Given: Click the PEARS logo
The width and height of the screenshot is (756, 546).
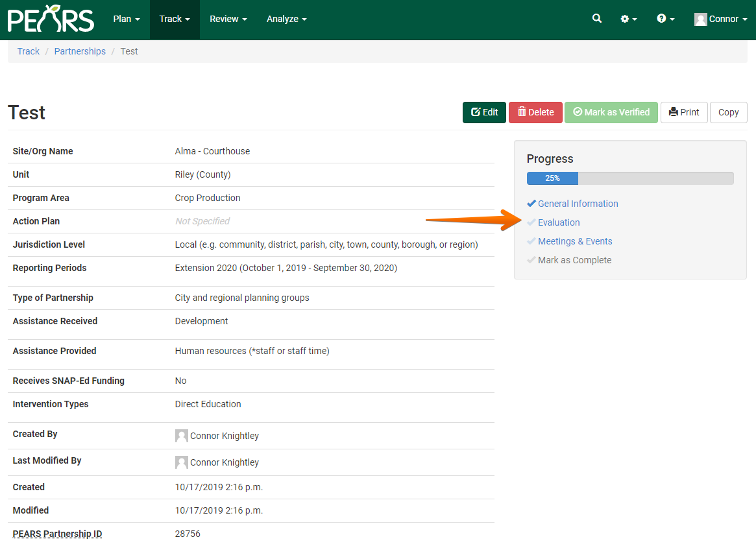Looking at the screenshot, I should pos(50,19).
